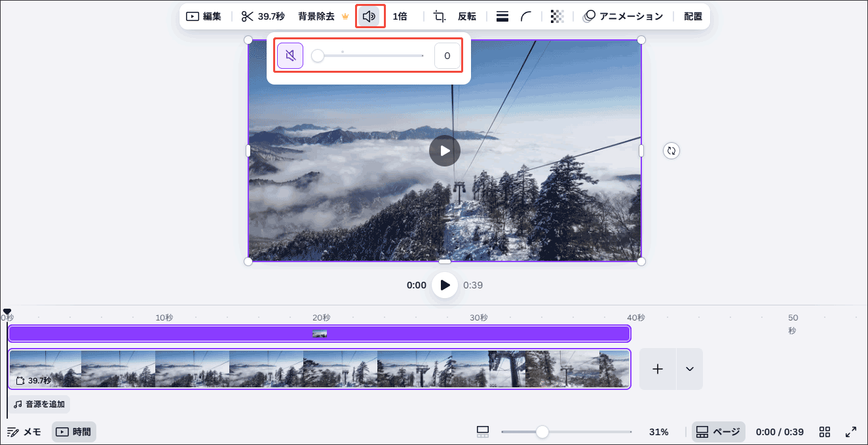Toggle the ページ pages view button

coord(719,432)
